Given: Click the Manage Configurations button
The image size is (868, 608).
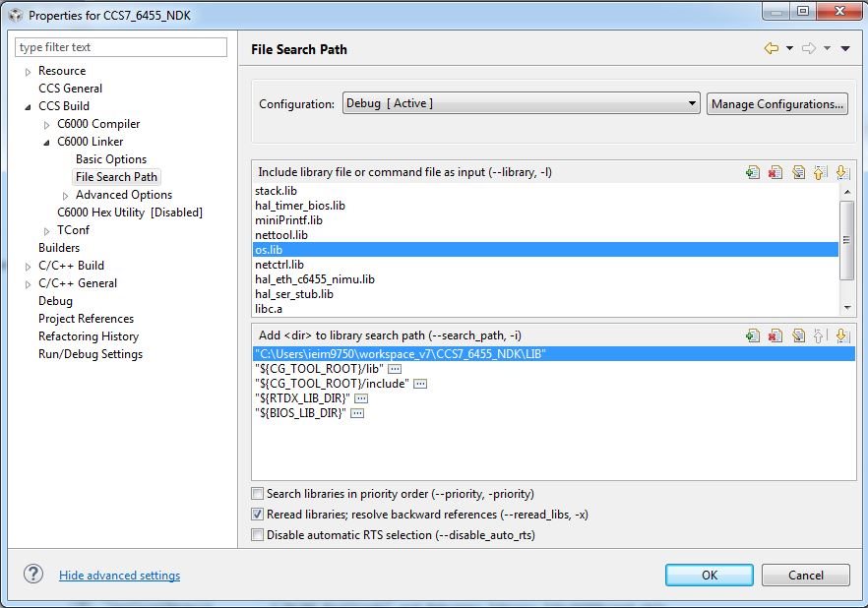Looking at the screenshot, I should pos(776,104).
